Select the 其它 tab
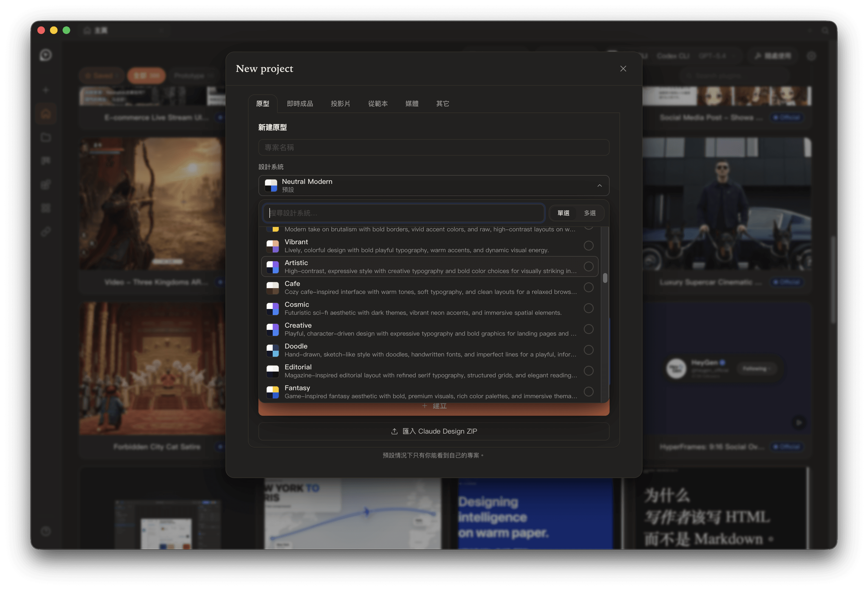Screen dimensions: 868x590 [x=443, y=103]
